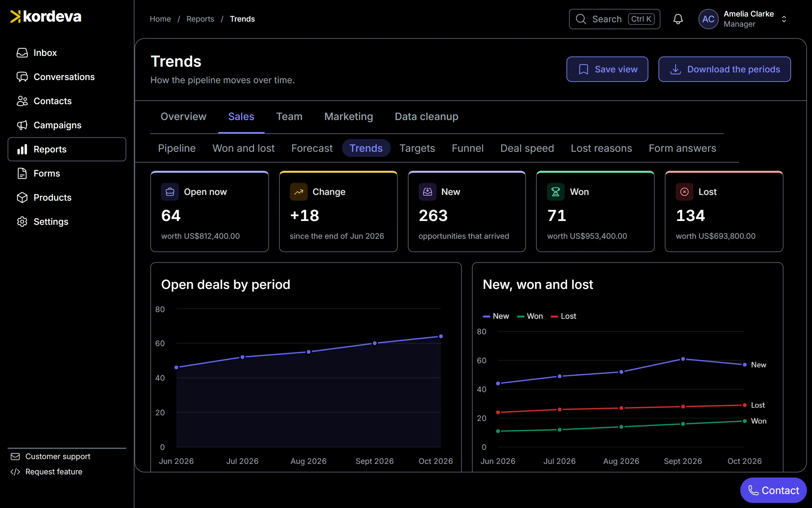Click the Home breadcrumb link

[x=160, y=19]
